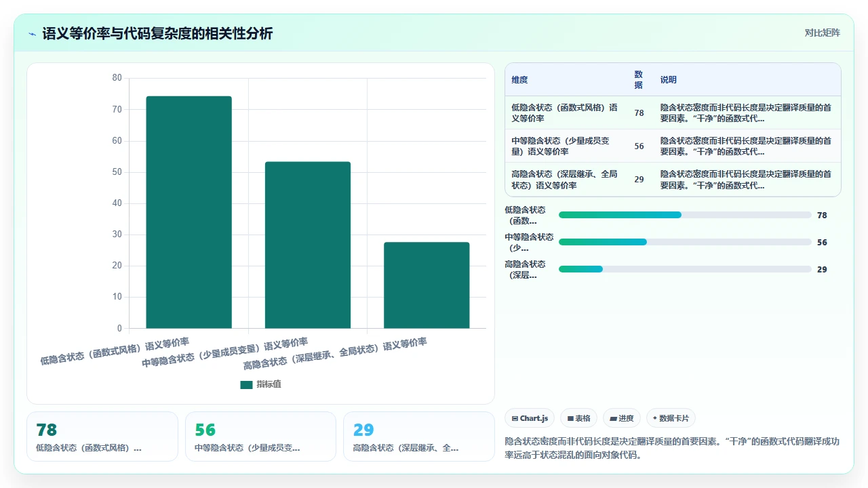Open the stat card showing 56
868x488 pixels.
pos(260,436)
